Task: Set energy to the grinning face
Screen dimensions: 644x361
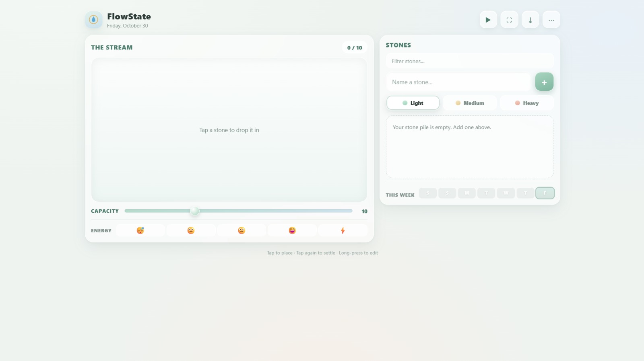Action: pyautogui.click(x=292, y=230)
